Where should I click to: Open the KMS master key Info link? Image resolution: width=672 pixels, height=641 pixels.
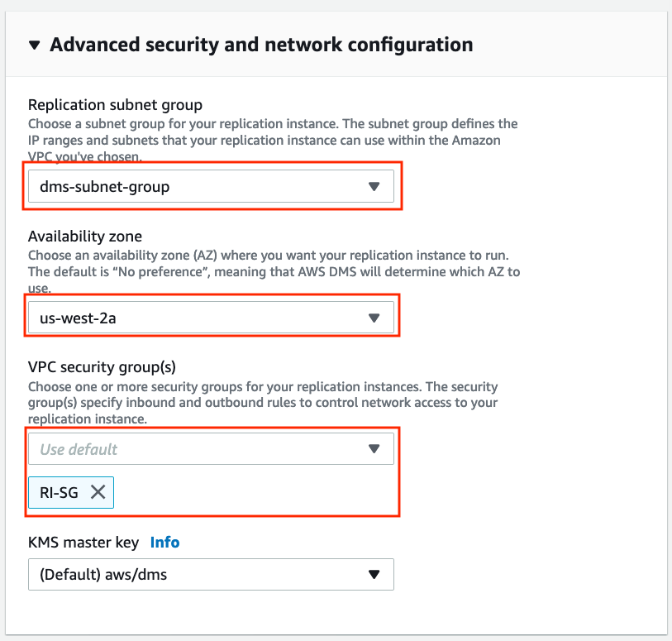(x=164, y=543)
